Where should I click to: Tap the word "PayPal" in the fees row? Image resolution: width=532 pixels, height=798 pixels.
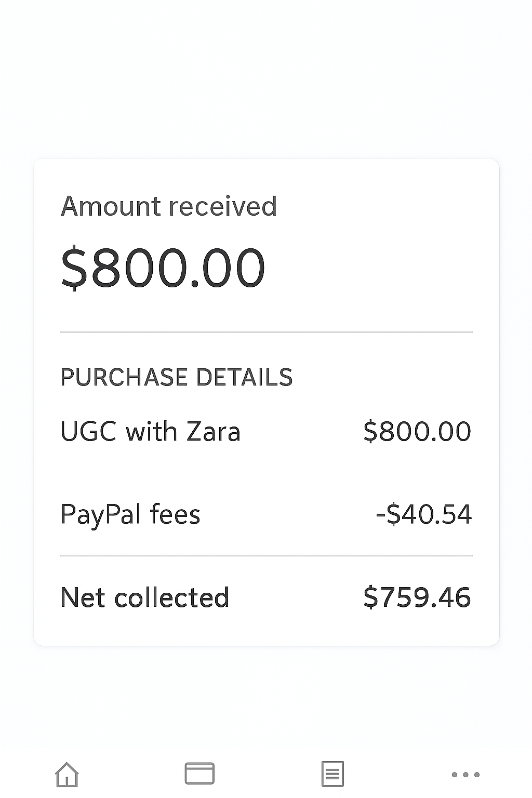point(101,514)
